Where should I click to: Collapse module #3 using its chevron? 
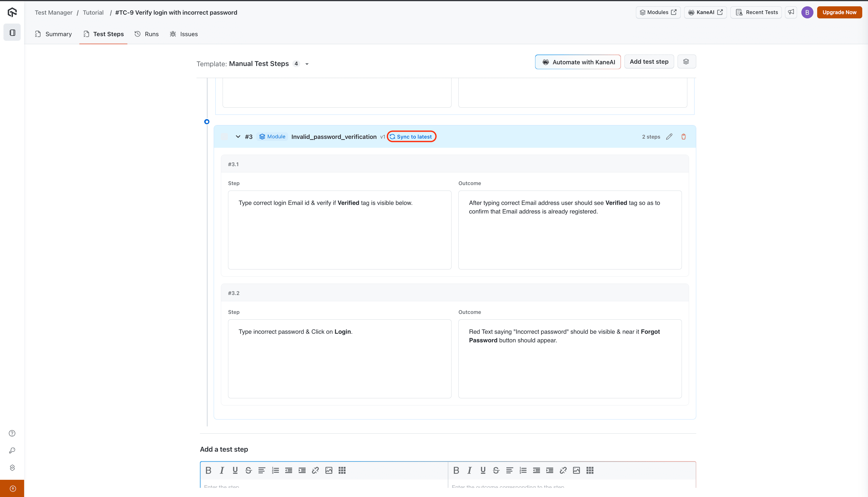pos(238,137)
